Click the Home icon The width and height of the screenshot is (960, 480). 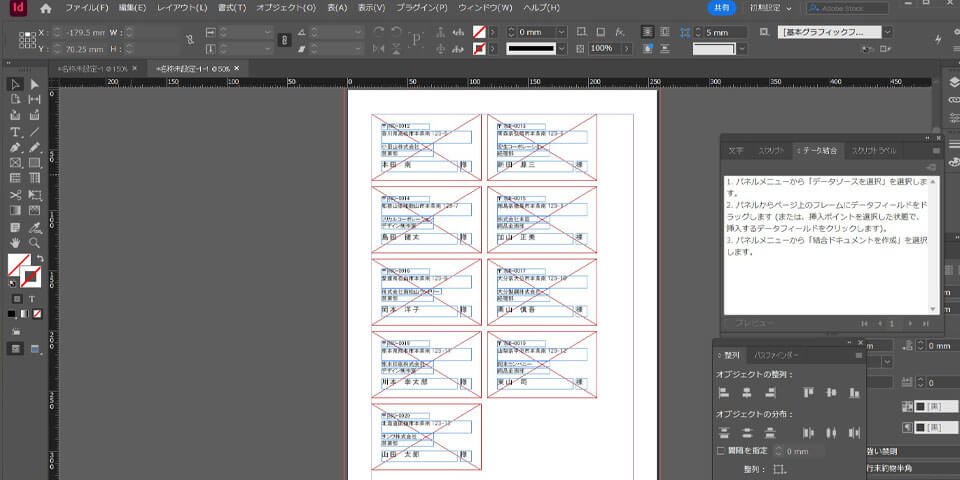[45, 8]
